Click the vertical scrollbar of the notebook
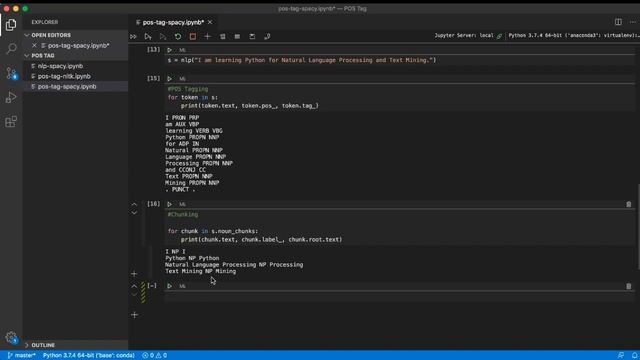Viewport: 640px width, 360px height. point(638,227)
